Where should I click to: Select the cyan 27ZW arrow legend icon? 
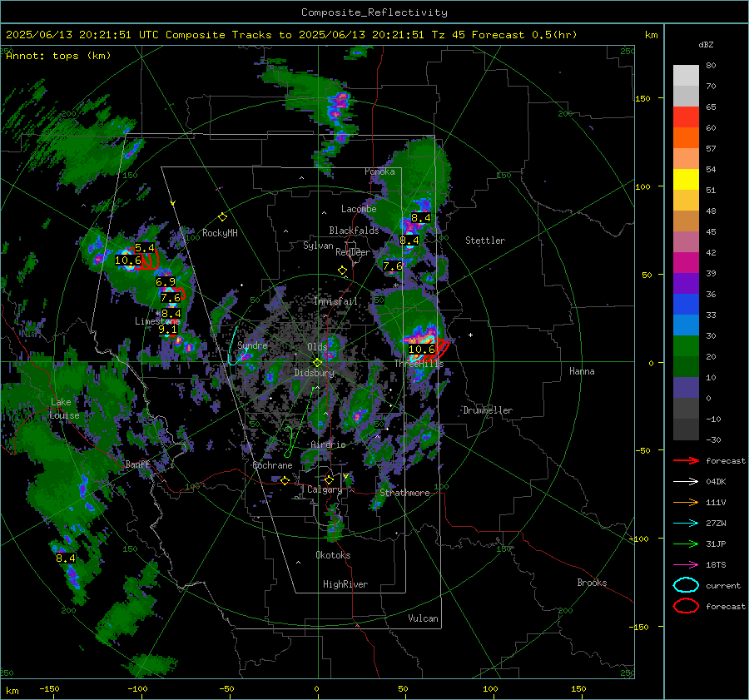tap(686, 524)
